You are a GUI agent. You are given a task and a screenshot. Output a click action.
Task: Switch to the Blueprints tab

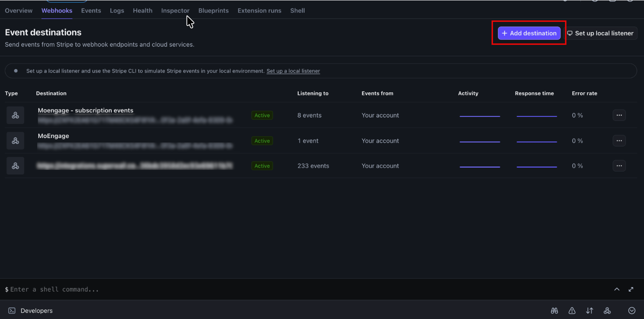(213, 11)
